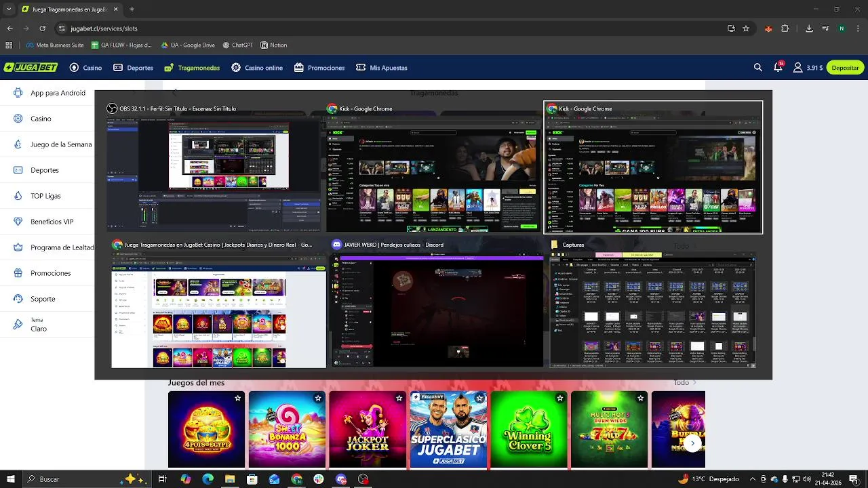Open the account balance 3.91 $ profile
Viewport: 868px width, 488px height.
(x=808, y=68)
